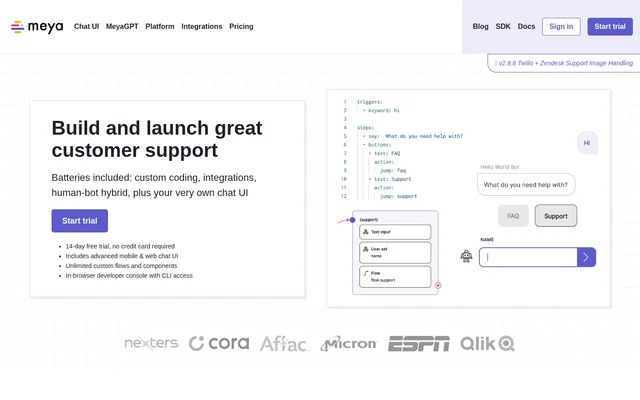Viewport: 640px width, 400px height.
Task: Click the Build and launch headline
Action: tap(157, 139)
